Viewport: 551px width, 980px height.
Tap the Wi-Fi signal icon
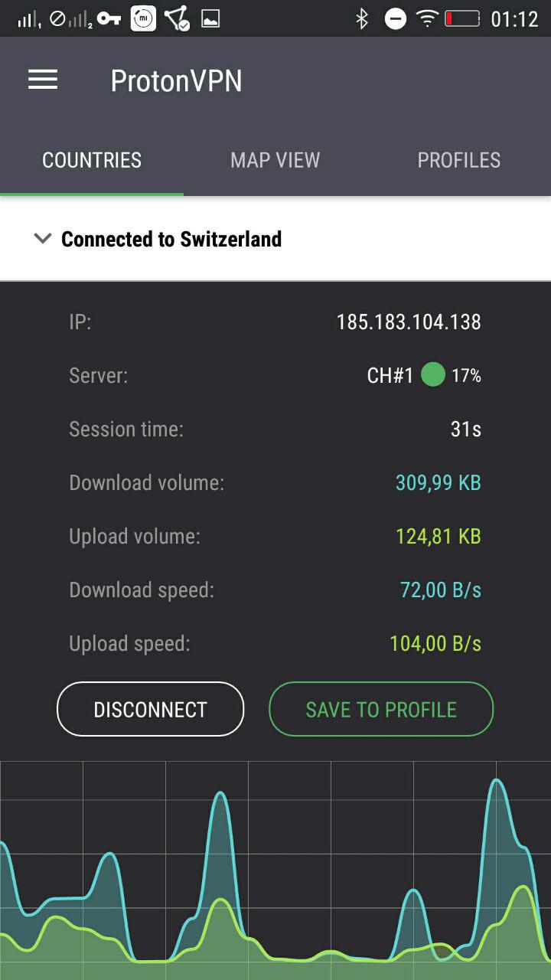[427, 19]
